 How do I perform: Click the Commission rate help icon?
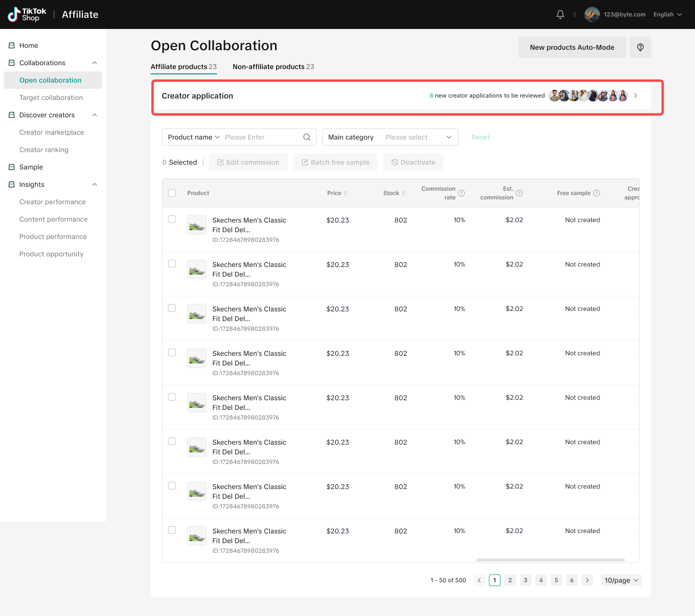tap(461, 193)
